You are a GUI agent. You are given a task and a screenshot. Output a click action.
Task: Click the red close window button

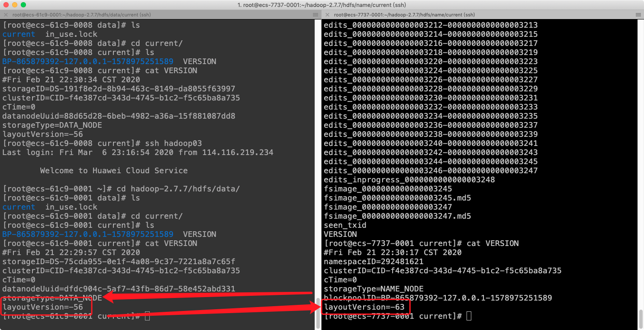coord(6,5)
